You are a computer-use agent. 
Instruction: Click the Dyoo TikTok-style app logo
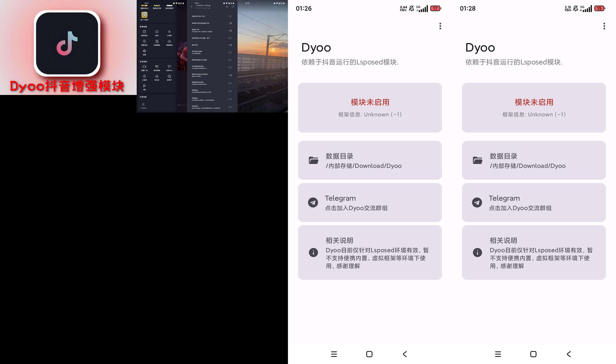click(x=67, y=43)
